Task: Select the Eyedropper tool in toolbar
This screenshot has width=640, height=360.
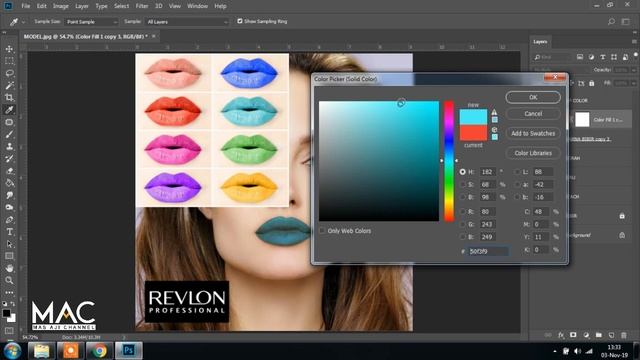Action: point(9,110)
